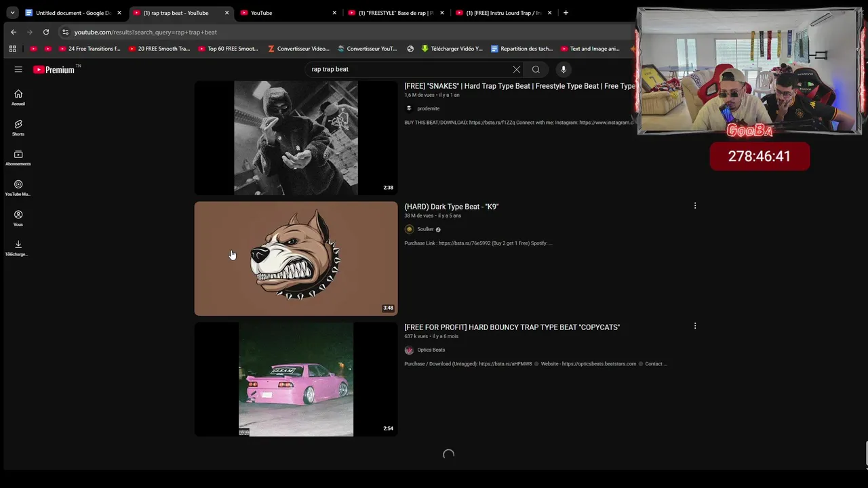Click the 278:46:41 timer overlay
The height and width of the screenshot is (488, 868).
(759, 156)
